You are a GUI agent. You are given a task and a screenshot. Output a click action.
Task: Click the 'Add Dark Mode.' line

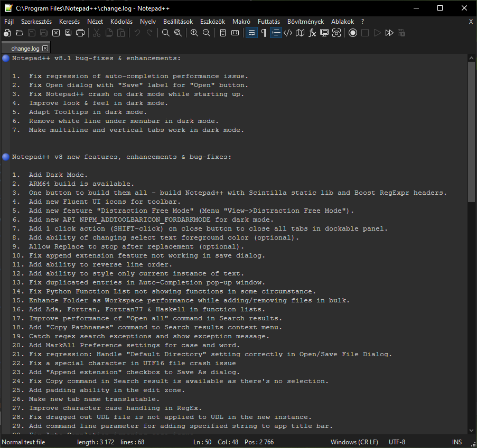(58, 175)
